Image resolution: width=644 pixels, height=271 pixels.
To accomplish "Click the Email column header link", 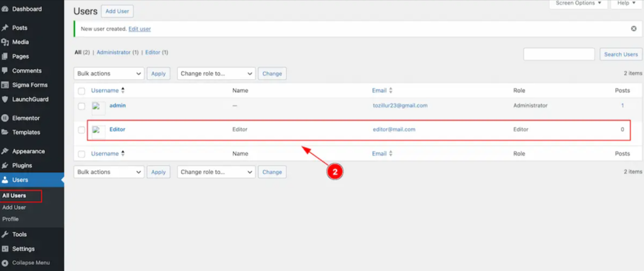I will point(379,91).
